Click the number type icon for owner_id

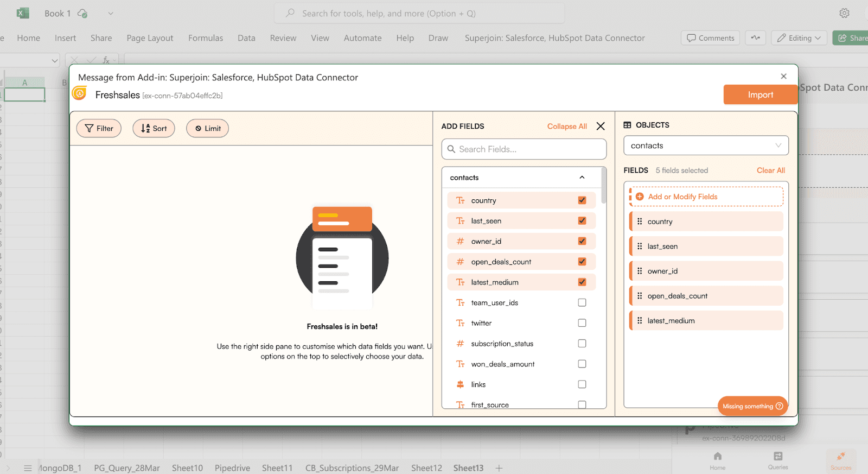click(x=461, y=241)
